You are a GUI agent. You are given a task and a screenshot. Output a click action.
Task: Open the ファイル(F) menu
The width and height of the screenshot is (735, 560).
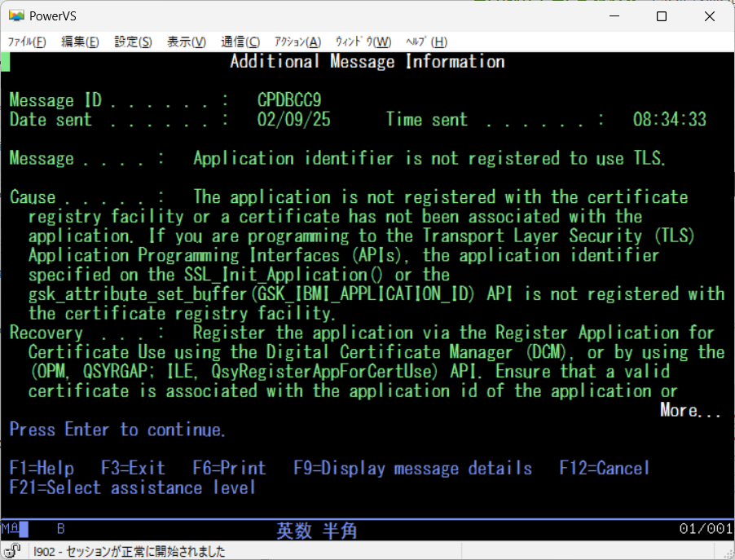click(27, 42)
